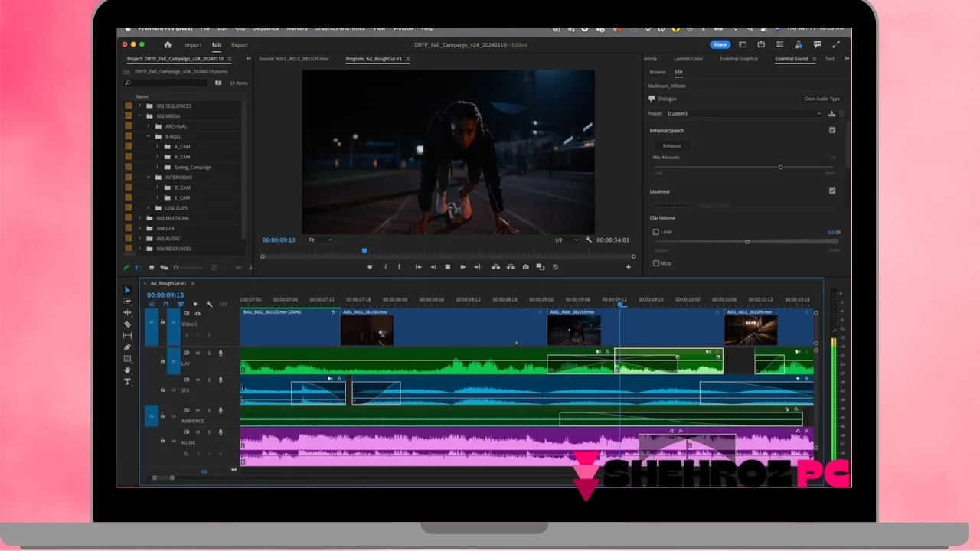This screenshot has height=551, width=980.
Task: Open the Fit zoom level dropdown
Action: tap(320, 240)
